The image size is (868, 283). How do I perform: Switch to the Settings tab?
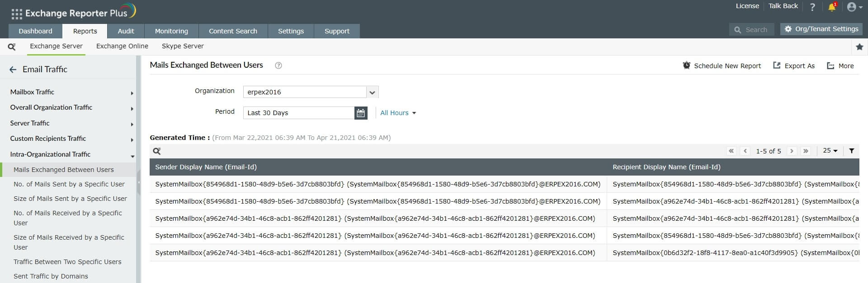coord(291,31)
